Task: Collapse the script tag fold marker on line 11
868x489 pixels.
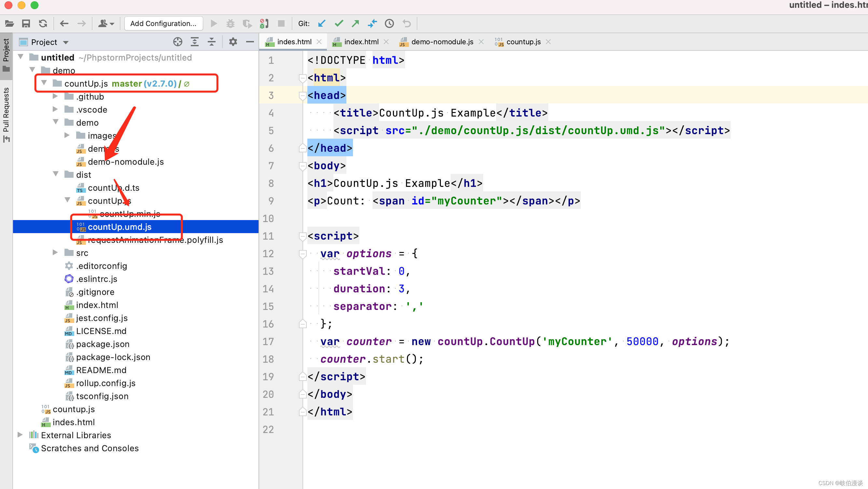Action: [302, 236]
